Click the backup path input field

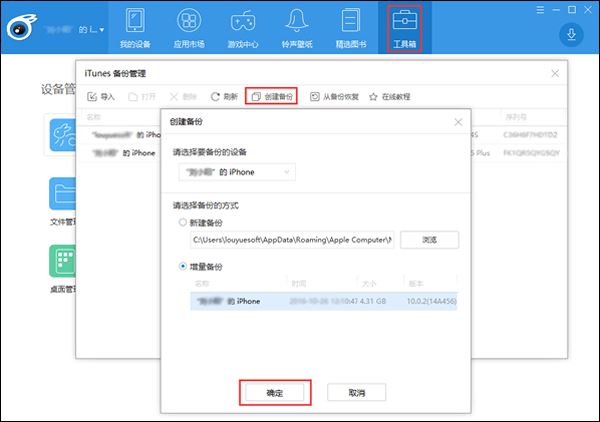(292, 240)
